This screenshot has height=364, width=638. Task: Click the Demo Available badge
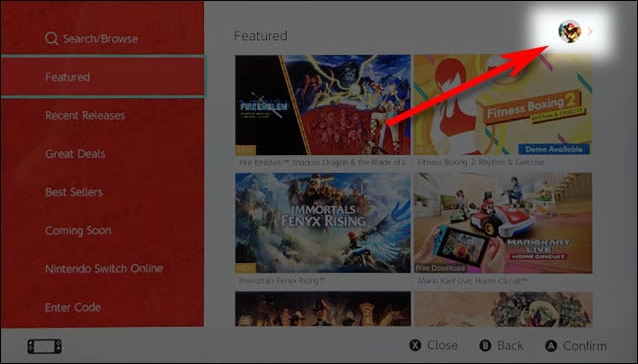tap(554, 149)
